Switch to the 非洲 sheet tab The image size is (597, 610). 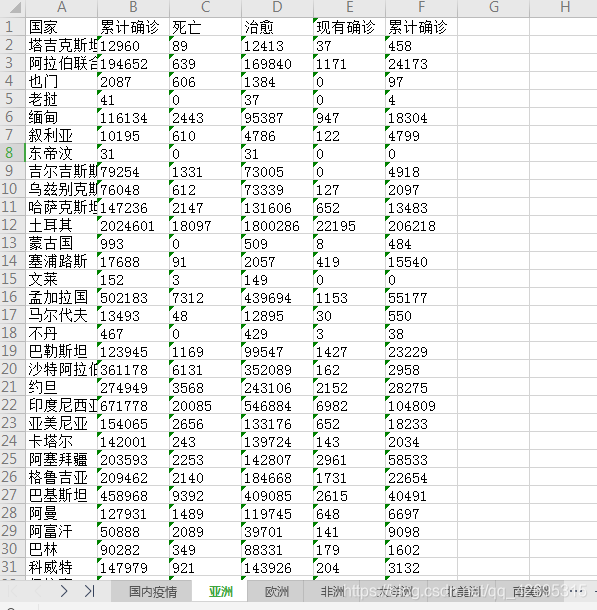[332, 592]
